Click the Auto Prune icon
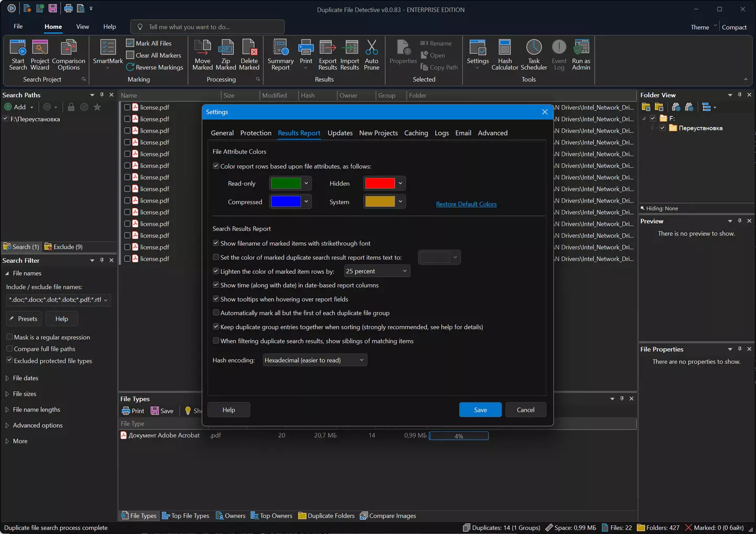 click(x=371, y=54)
